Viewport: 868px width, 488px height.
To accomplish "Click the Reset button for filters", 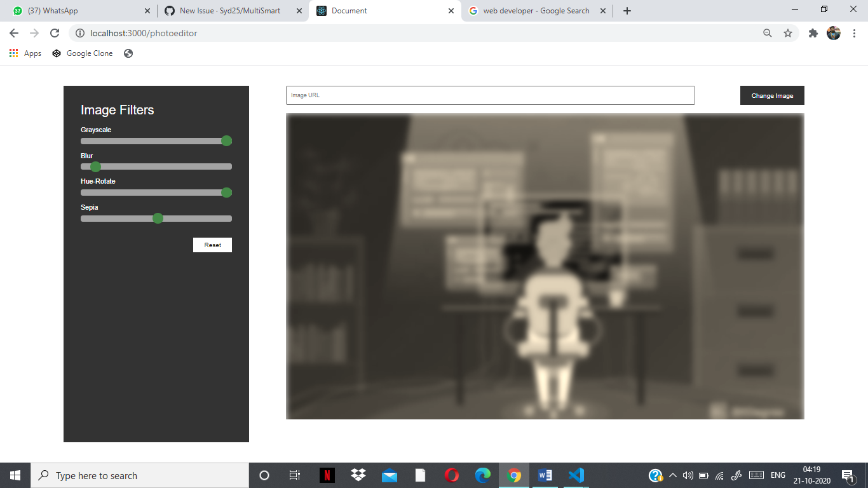I will click(x=212, y=245).
